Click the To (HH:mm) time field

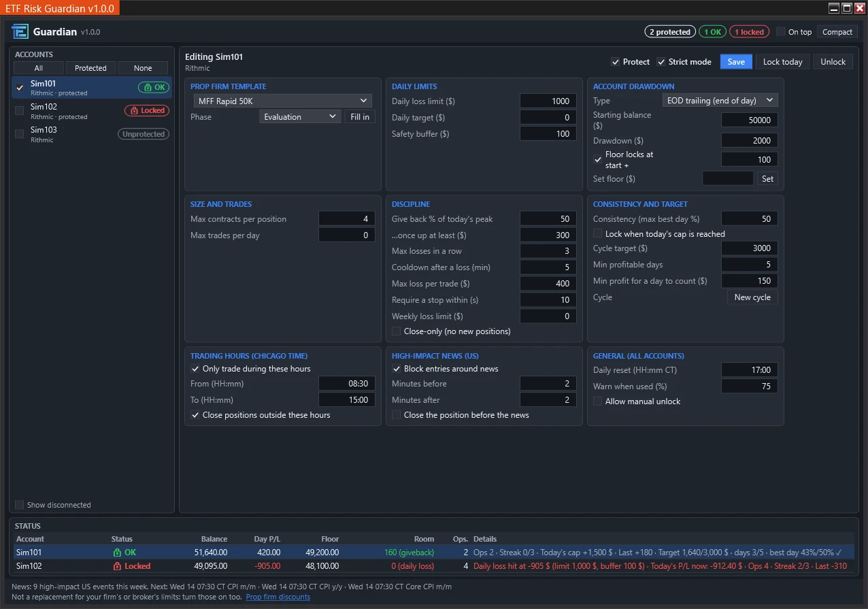[347, 400]
